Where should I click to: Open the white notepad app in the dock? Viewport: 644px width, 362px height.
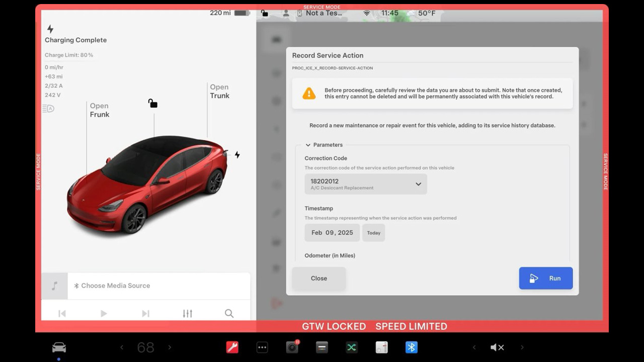(x=382, y=347)
